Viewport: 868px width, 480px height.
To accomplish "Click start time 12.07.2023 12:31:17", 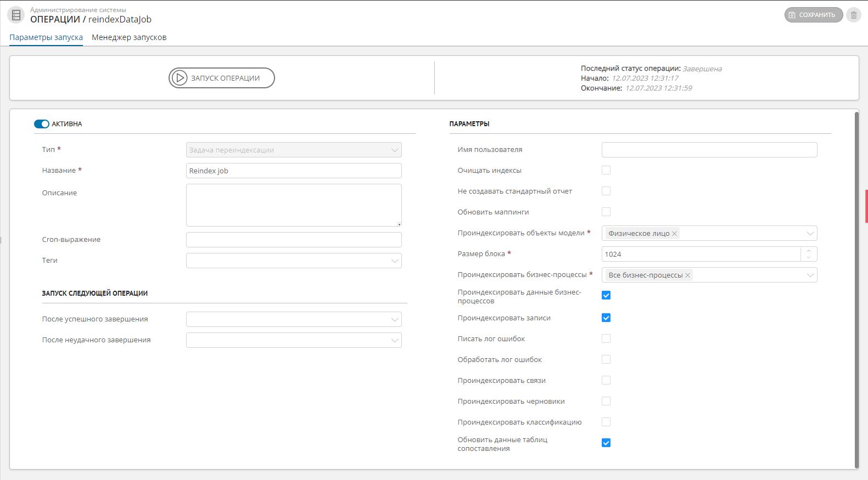I will tap(645, 78).
